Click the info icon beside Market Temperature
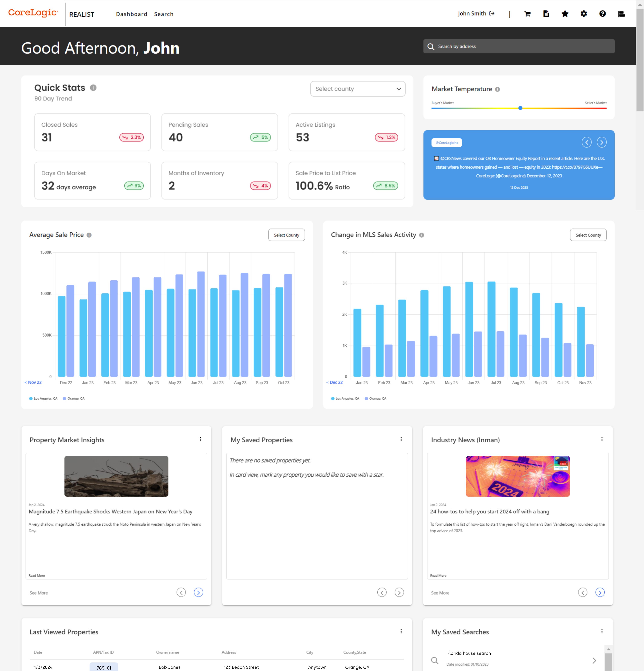644x671 pixels. [497, 89]
